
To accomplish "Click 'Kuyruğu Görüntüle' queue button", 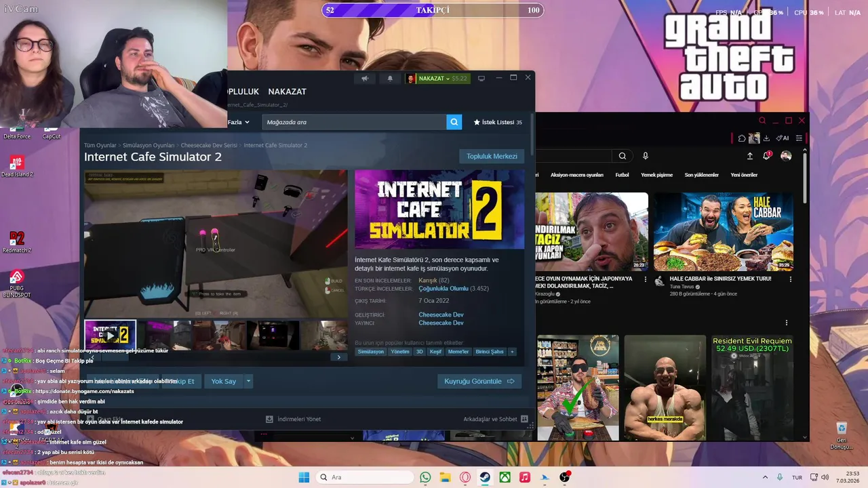I will [479, 382].
